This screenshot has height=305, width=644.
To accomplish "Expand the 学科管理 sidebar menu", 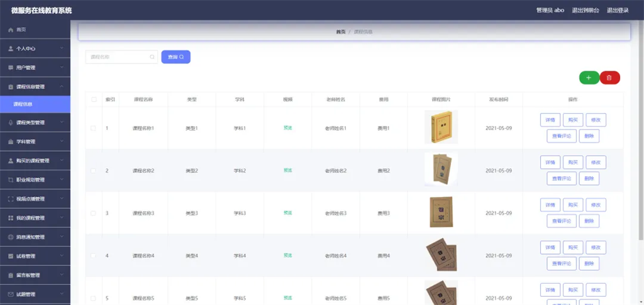I will (62, 141).
